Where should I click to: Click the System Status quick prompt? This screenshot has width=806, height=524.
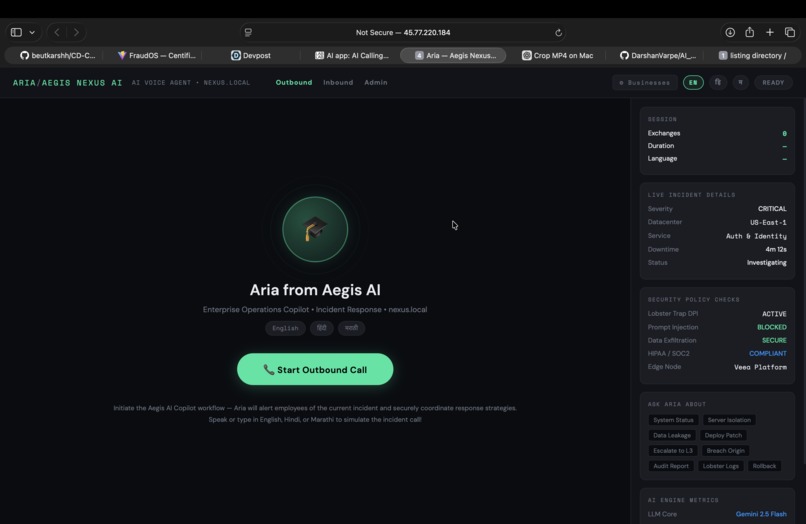click(x=673, y=420)
